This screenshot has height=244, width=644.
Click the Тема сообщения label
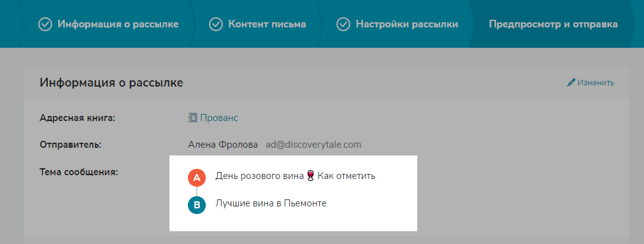coord(79,172)
